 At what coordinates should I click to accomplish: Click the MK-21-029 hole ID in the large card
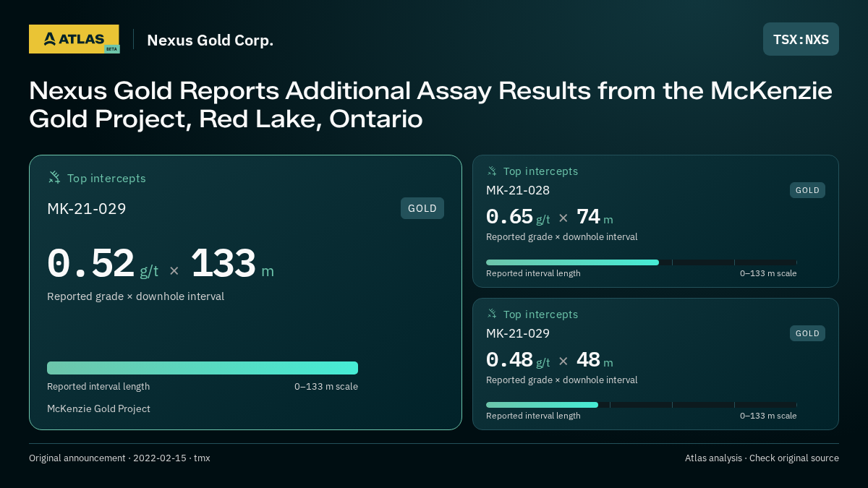click(x=87, y=209)
